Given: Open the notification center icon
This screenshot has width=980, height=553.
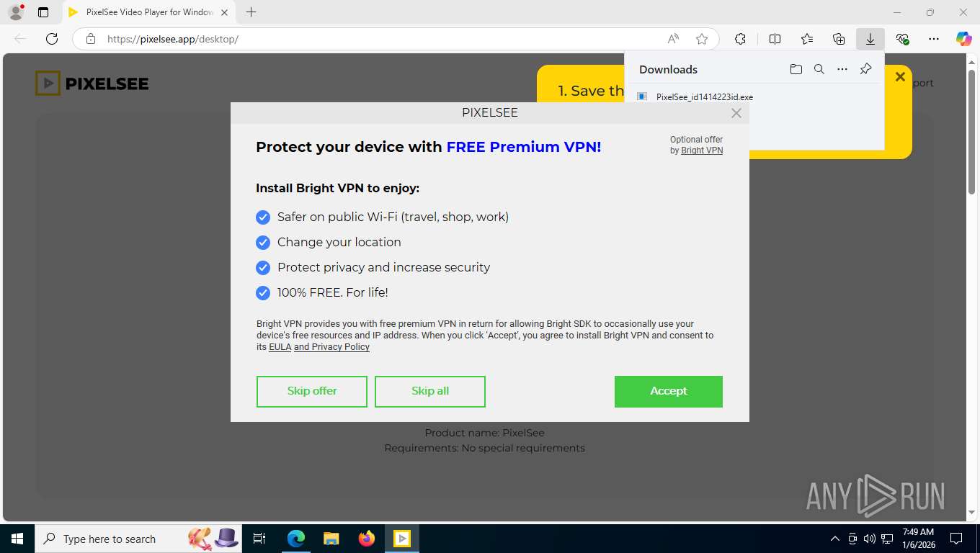Looking at the screenshot, I should coord(956,539).
